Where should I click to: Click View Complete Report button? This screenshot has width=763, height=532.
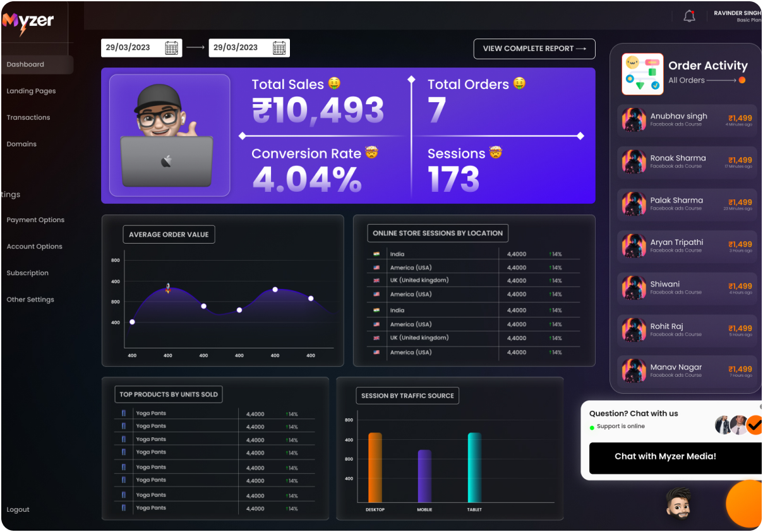tap(534, 49)
